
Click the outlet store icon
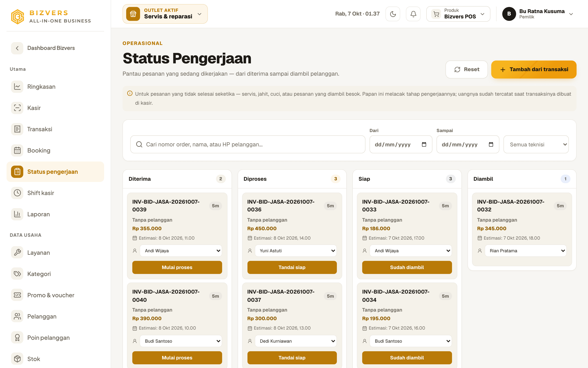133,14
